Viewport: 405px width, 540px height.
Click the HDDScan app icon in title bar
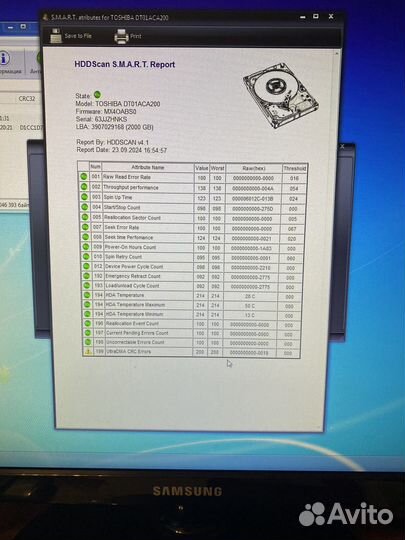coord(45,17)
